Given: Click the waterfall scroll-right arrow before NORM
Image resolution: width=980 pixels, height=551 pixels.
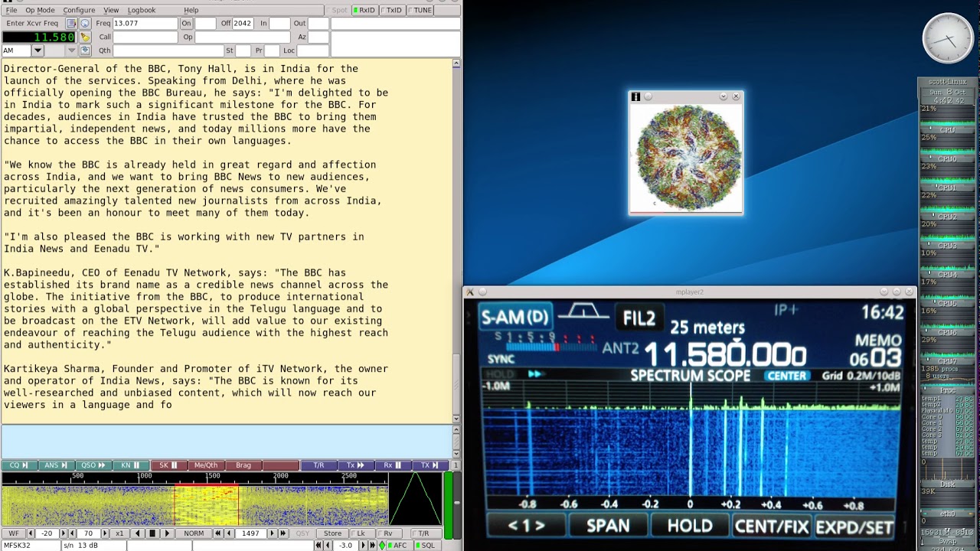Looking at the screenshot, I should [x=167, y=533].
